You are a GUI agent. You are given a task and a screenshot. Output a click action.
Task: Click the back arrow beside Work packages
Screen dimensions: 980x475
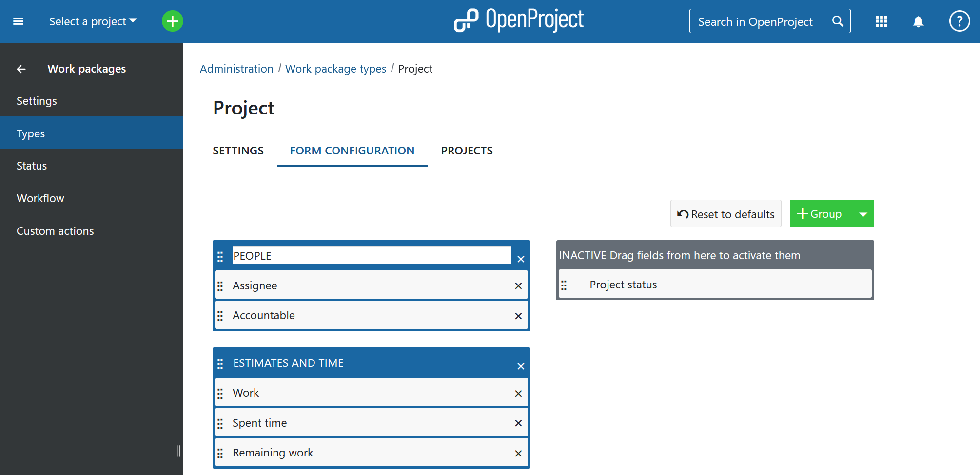click(21, 69)
